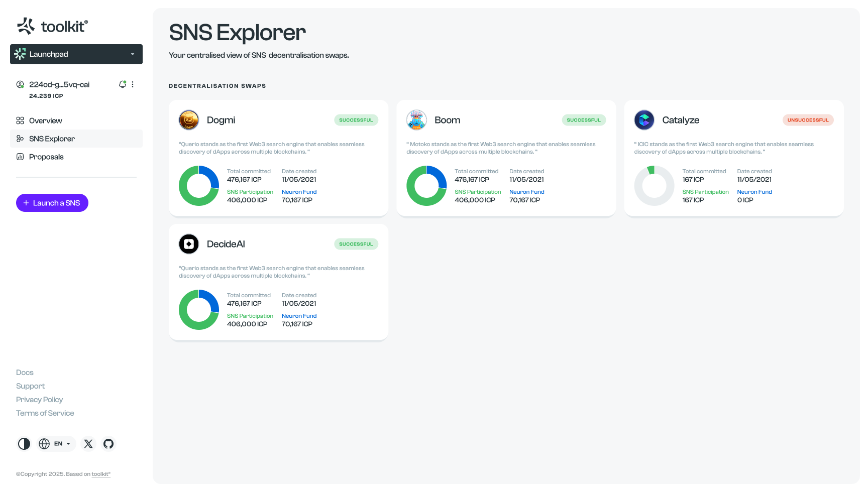
Task: Click Dogmi's SUCCESSFUL status badge
Action: pyautogui.click(x=356, y=120)
